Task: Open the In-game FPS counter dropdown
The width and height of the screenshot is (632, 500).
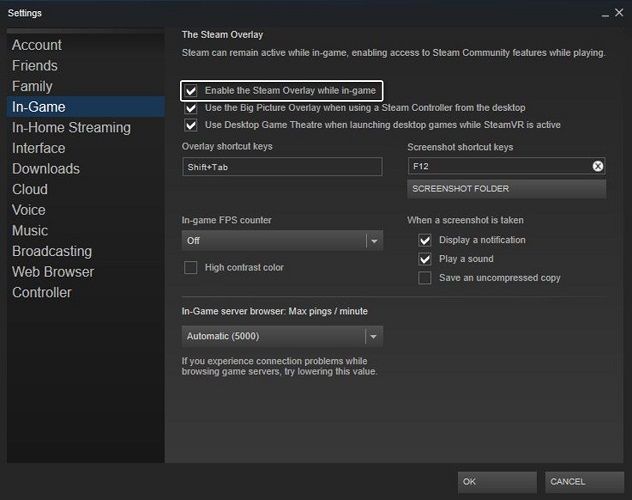Action: pyautogui.click(x=282, y=241)
